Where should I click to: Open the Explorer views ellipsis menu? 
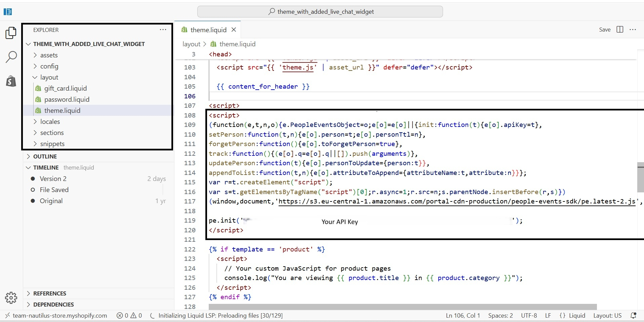[x=163, y=30]
